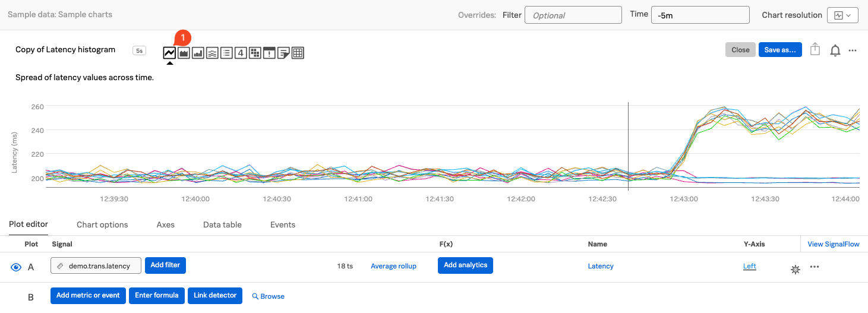Choose the column chart type
This screenshot has height=313, width=868.
(x=198, y=53)
